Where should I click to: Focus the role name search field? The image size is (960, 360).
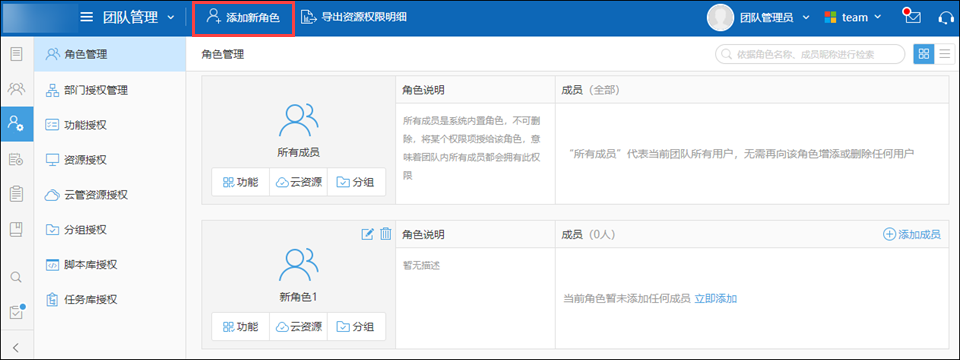[x=810, y=54]
